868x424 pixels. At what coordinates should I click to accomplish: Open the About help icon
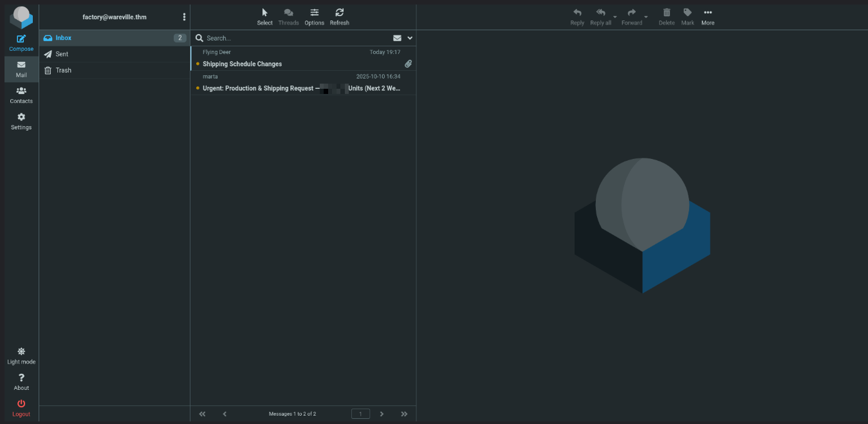point(21,382)
